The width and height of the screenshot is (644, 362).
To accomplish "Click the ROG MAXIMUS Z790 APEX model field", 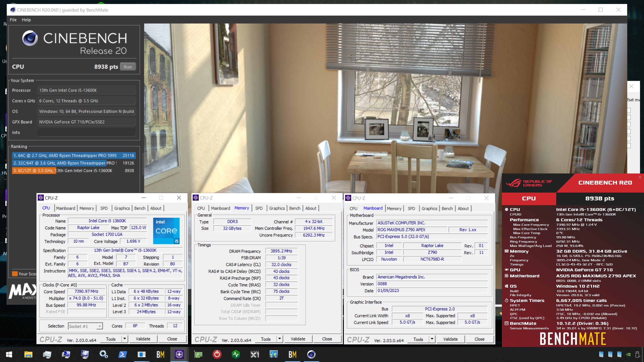I will click(x=412, y=230).
